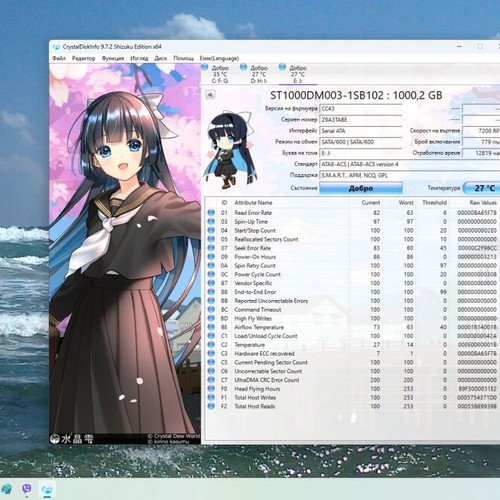Viewport: 500px width, 500px height.
Task: Select the C: F: G: disk at 35 °C
Action: point(216,74)
